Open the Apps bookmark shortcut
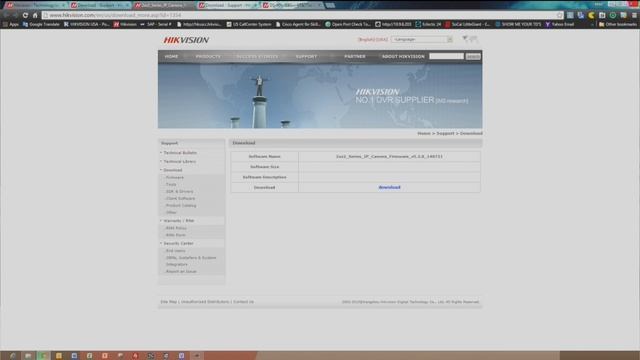 (x=11, y=24)
